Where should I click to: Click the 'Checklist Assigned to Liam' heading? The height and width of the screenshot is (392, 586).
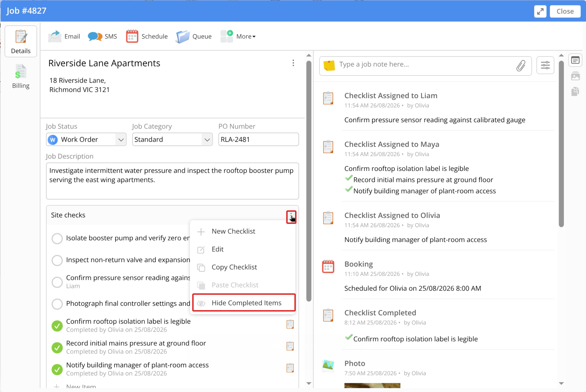tap(391, 96)
